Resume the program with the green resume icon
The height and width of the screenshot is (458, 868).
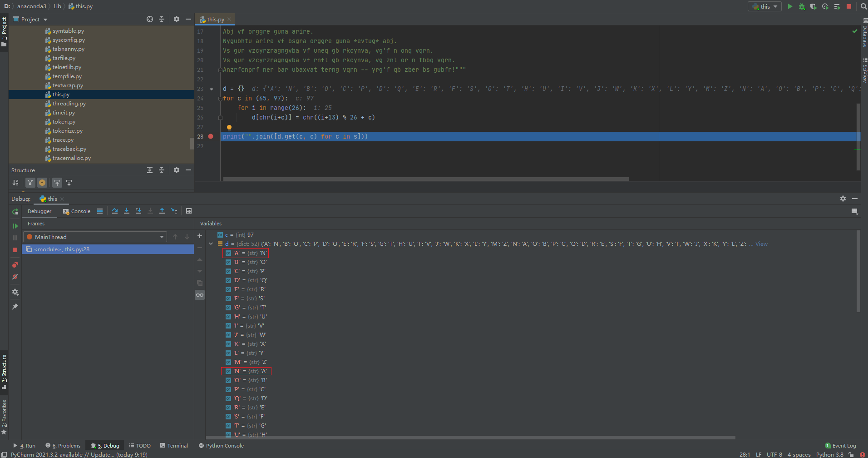tap(15, 226)
